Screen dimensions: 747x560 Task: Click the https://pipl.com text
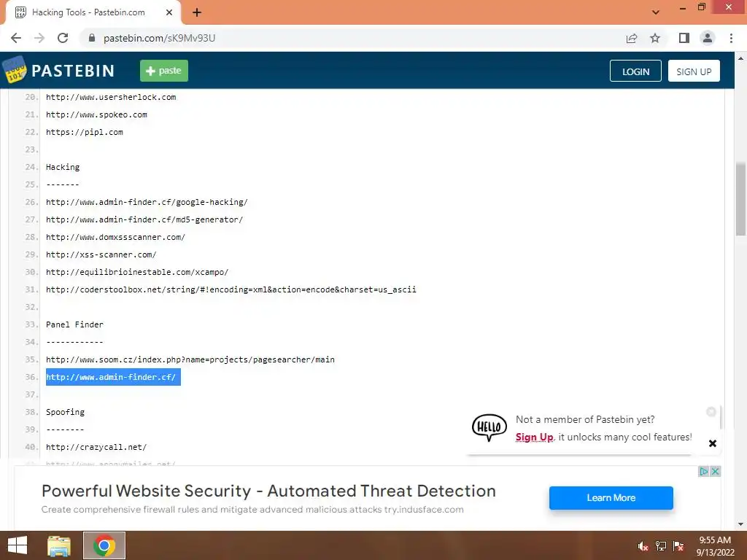[85, 132]
